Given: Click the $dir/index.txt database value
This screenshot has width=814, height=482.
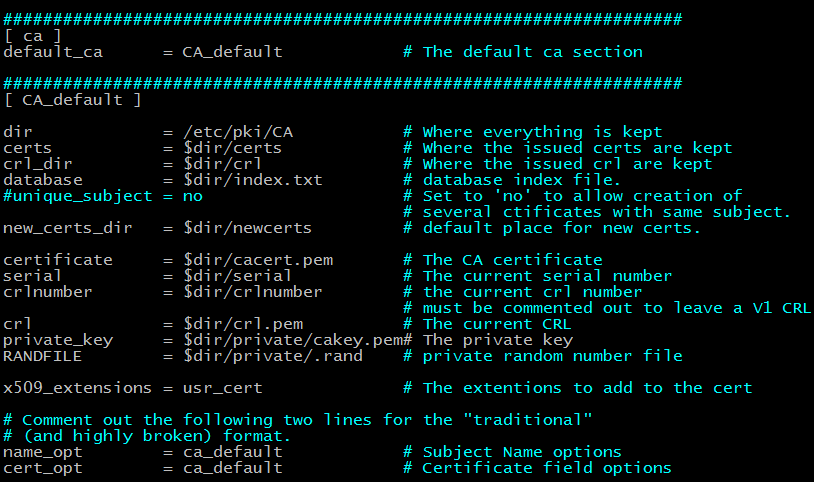Looking at the screenshot, I should 253,180.
